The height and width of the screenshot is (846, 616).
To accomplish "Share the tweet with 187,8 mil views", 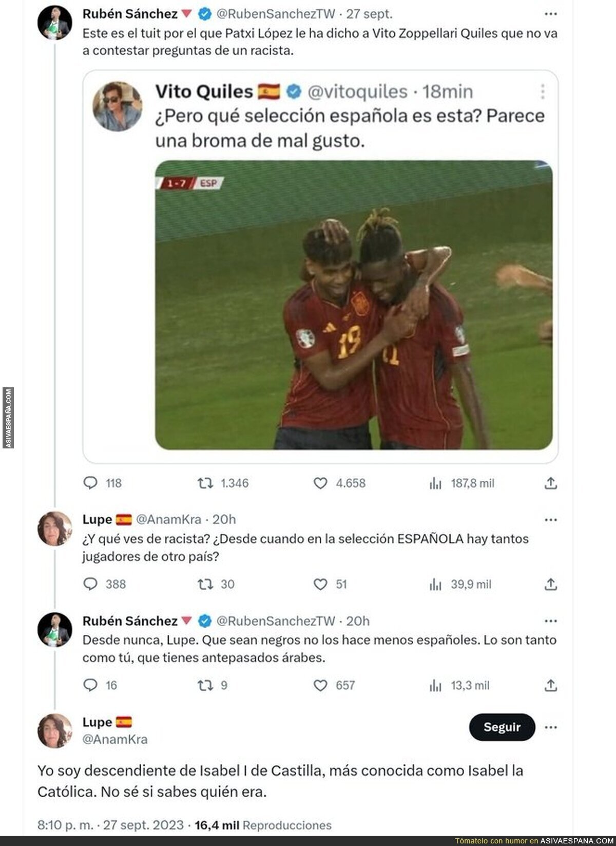I will pyautogui.click(x=550, y=483).
